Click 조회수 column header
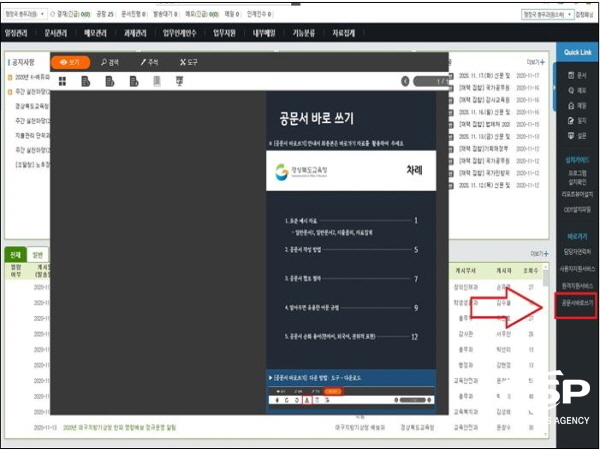The height and width of the screenshot is (450, 600). (x=530, y=271)
